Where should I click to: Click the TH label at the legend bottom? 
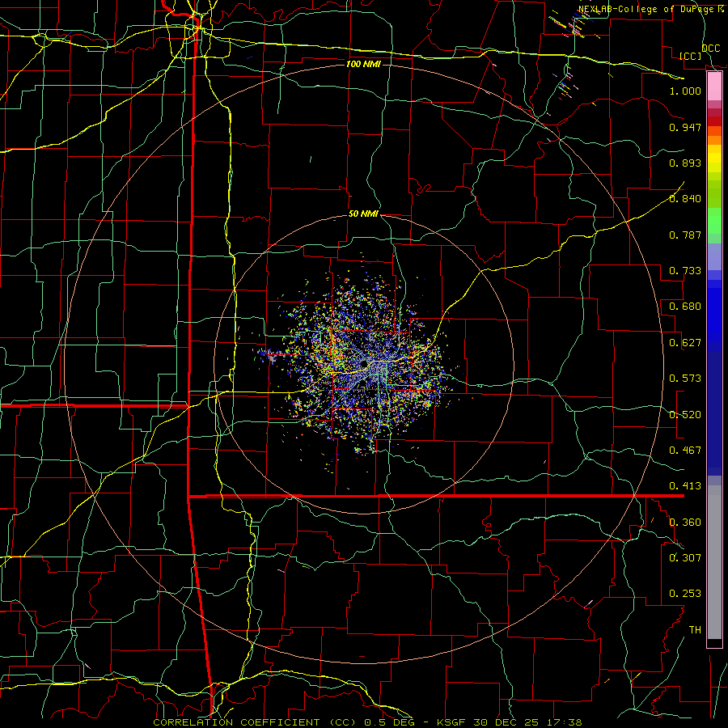pos(695,630)
